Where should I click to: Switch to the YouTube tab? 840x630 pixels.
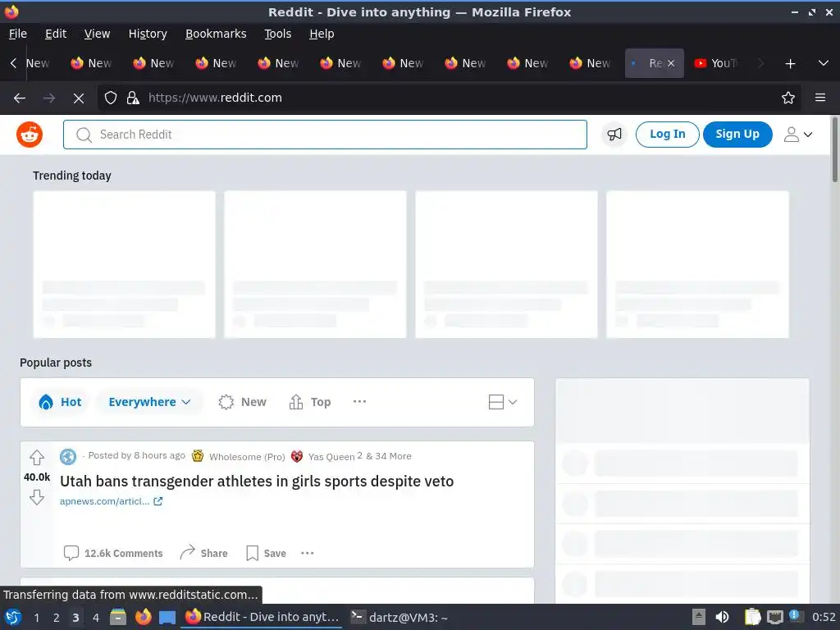point(718,63)
